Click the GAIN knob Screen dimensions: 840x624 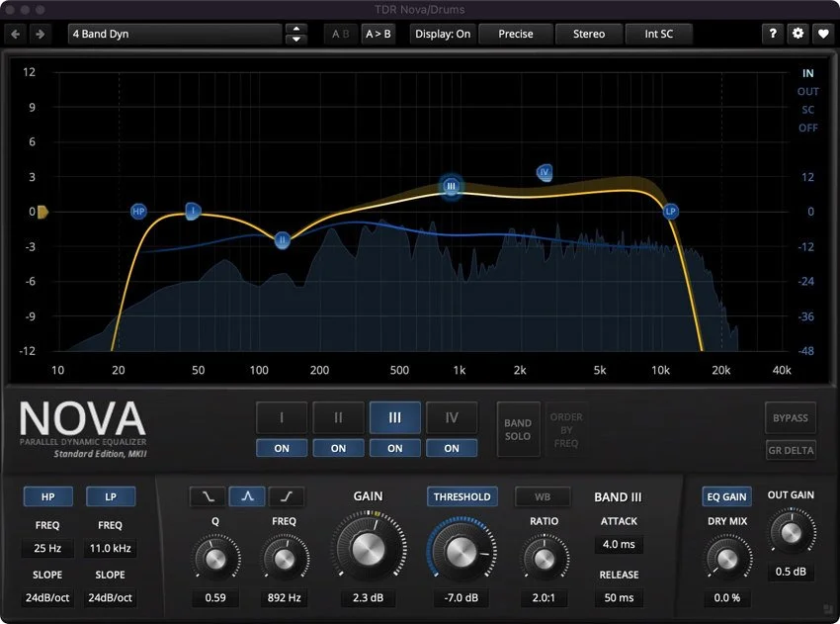point(368,548)
